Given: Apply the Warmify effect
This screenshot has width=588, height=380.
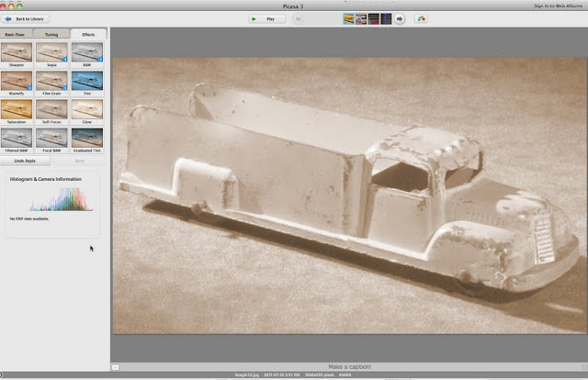Looking at the screenshot, I should tap(17, 81).
